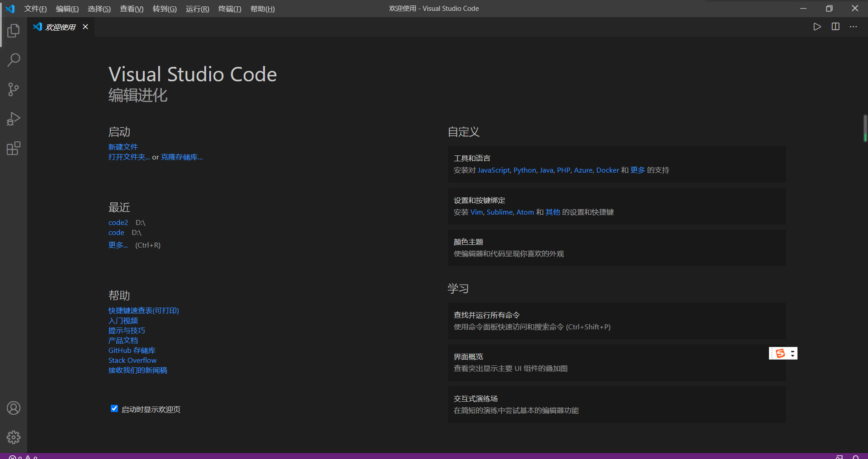The height and width of the screenshot is (459, 868).
Task: Click the 更多 link under 工具和语言
Action: [638, 170]
